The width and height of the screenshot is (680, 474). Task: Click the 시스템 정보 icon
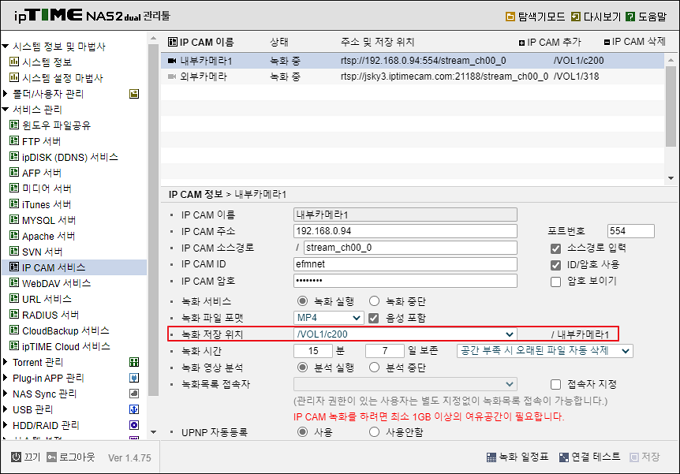pos(14,62)
